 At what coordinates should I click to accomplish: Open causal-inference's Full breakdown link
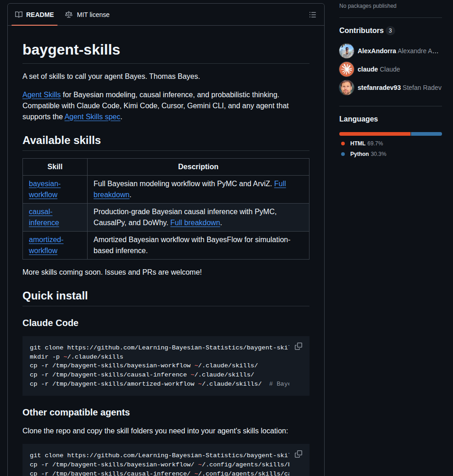point(195,222)
